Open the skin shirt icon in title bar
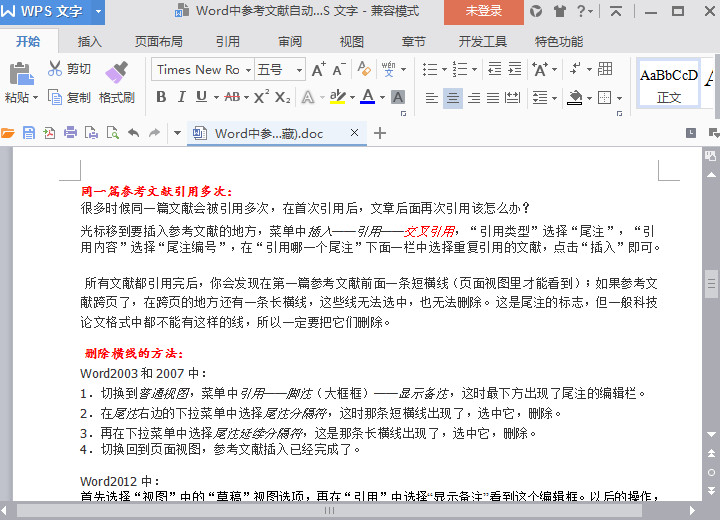The height and width of the screenshot is (520, 720). coord(559,11)
